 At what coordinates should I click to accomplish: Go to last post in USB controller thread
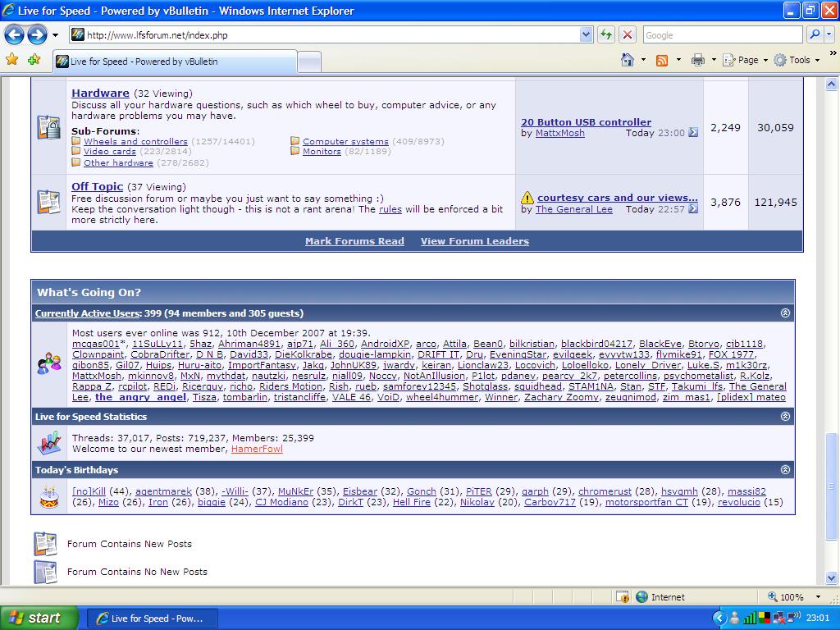tap(693, 132)
